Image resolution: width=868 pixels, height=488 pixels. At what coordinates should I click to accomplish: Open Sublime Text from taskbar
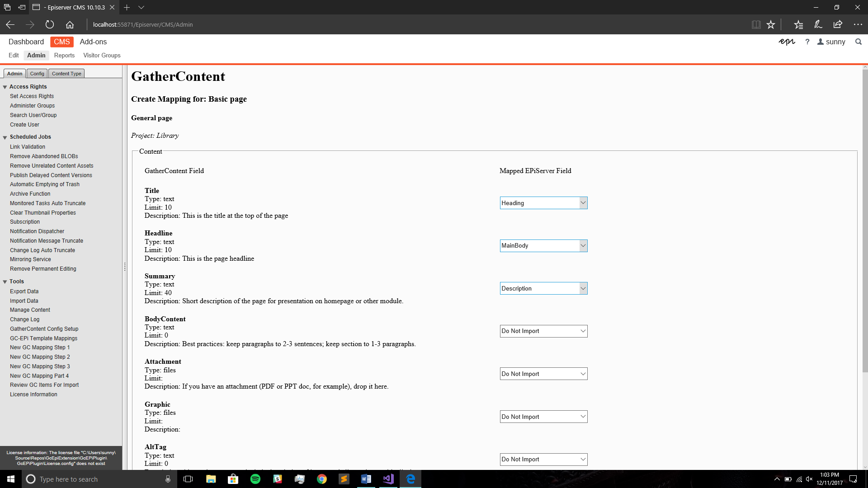point(344,479)
